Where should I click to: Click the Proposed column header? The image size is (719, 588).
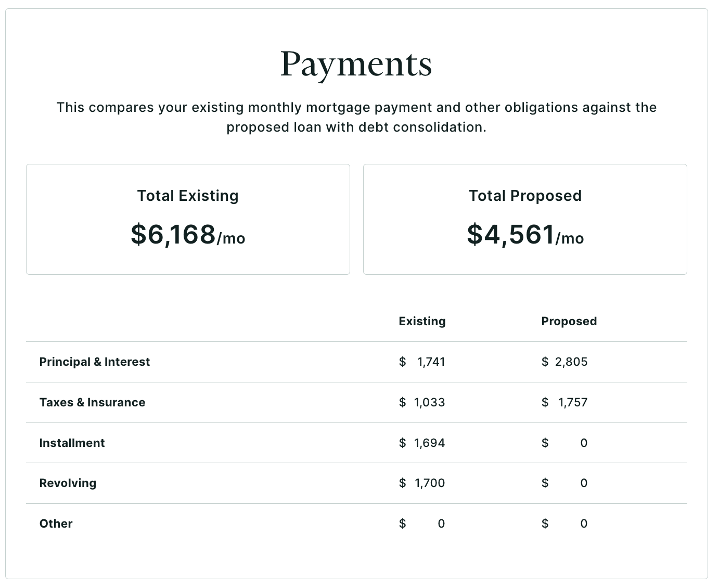point(569,321)
